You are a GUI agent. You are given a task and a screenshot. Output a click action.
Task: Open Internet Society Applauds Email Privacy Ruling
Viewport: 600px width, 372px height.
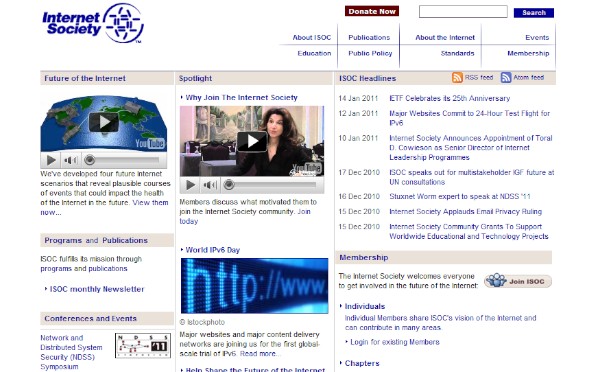click(465, 212)
